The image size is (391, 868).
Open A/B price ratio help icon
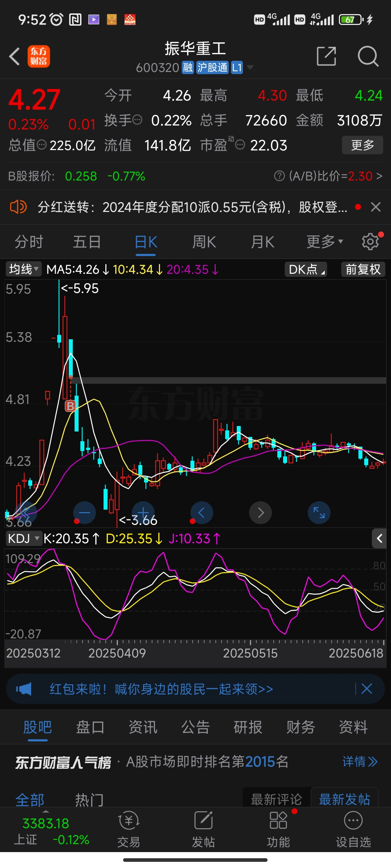pos(279,176)
